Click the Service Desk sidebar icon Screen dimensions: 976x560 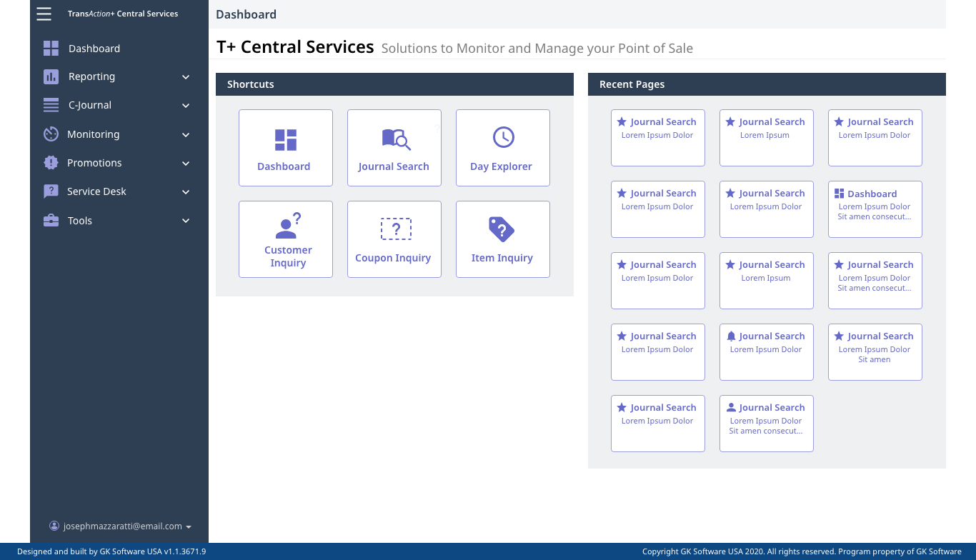(51, 191)
